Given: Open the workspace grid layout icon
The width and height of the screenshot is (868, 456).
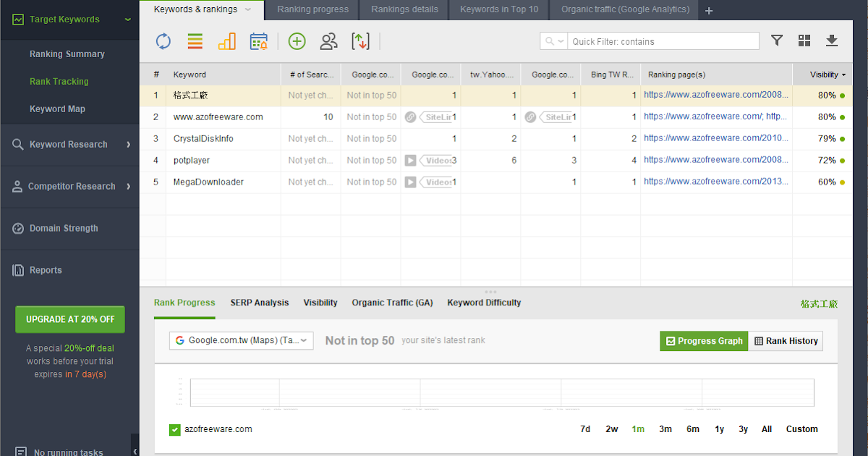Looking at the screenshot, I should tap(804, 41).
